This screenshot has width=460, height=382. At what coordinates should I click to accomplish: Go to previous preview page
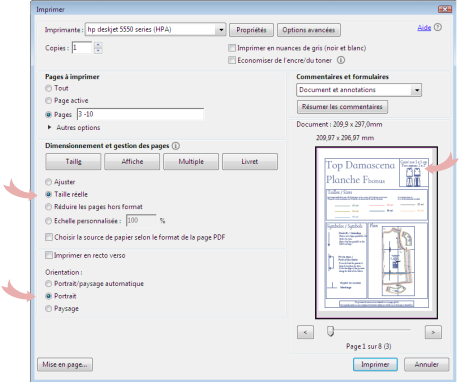305,332
